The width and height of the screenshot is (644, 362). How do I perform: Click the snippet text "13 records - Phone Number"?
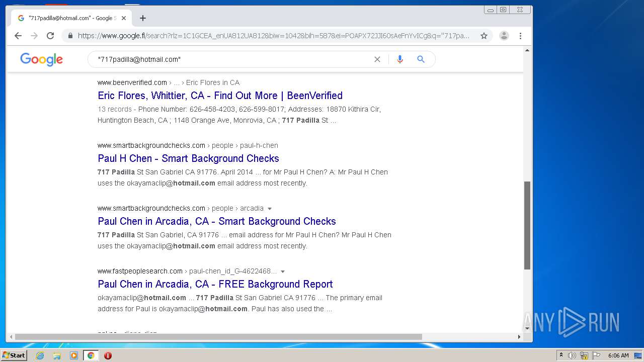coord(142,109)
